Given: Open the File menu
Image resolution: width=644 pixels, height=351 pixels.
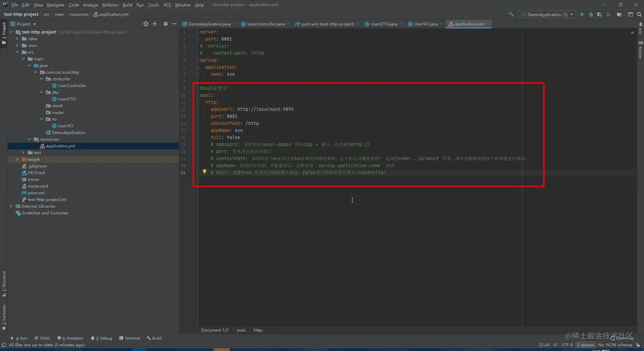Looking at the screenshot, I should [x=15, y=5].
